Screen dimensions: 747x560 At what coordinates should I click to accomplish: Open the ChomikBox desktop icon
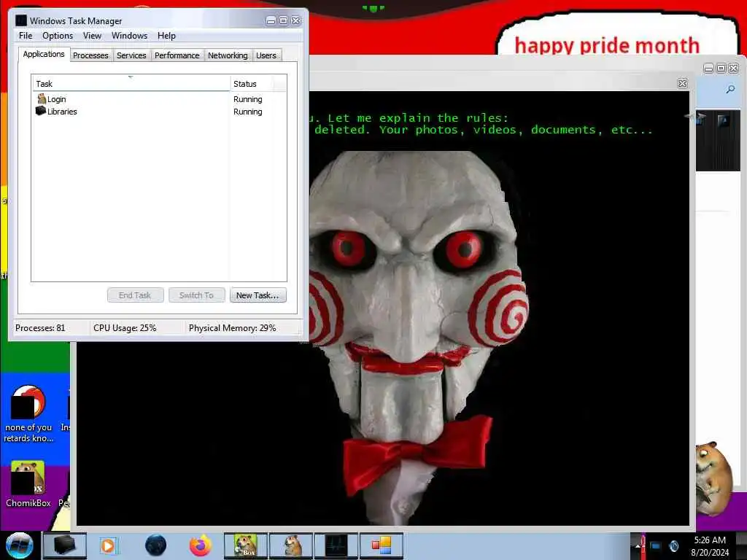(28, 484)
